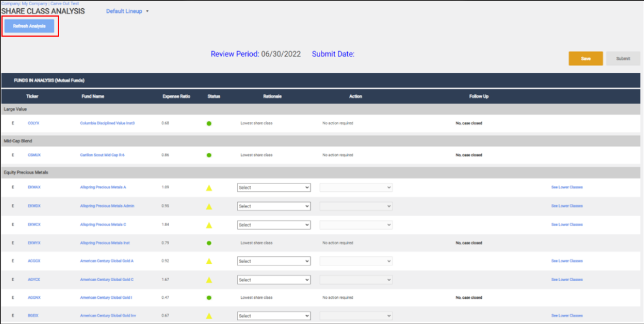The image size is (644, 324).
Task: Open the Default Lineup dropdown
Action: (127, 11)
